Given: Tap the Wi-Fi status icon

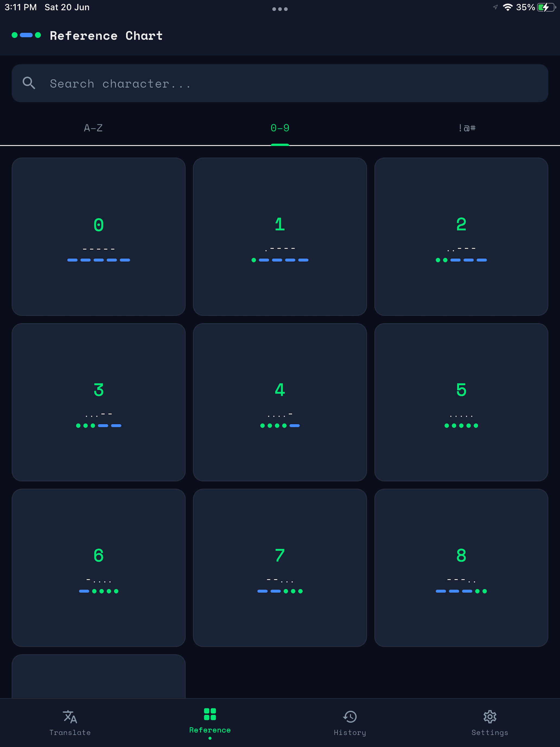Looking at the screenshot, I should pos(508,7).
